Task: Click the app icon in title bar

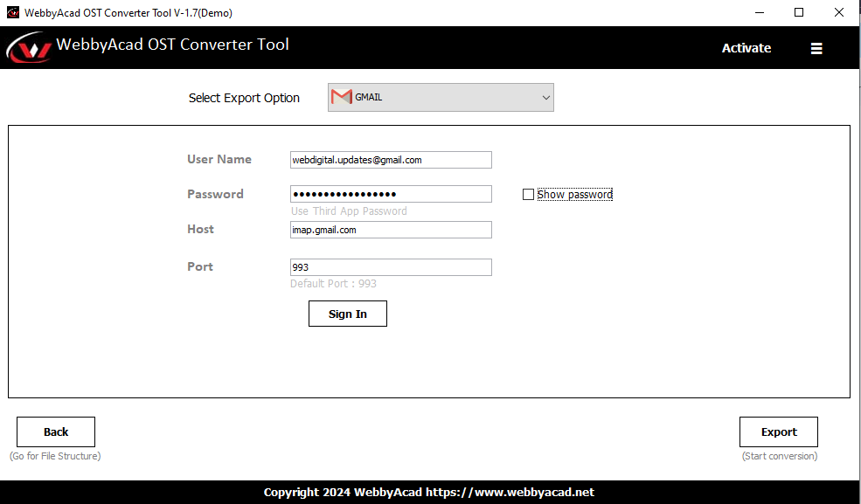Action: point(12,12)
